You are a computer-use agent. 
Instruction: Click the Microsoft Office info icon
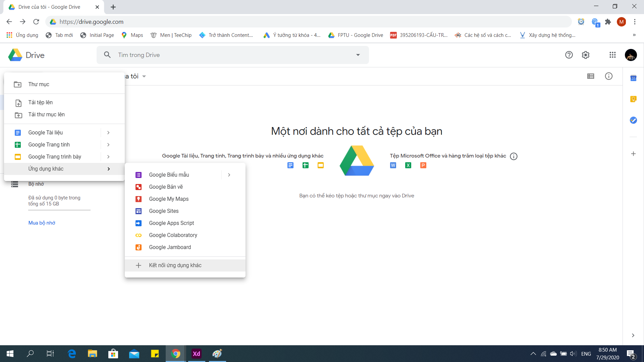pyautogui.click(x=514, y=156)
